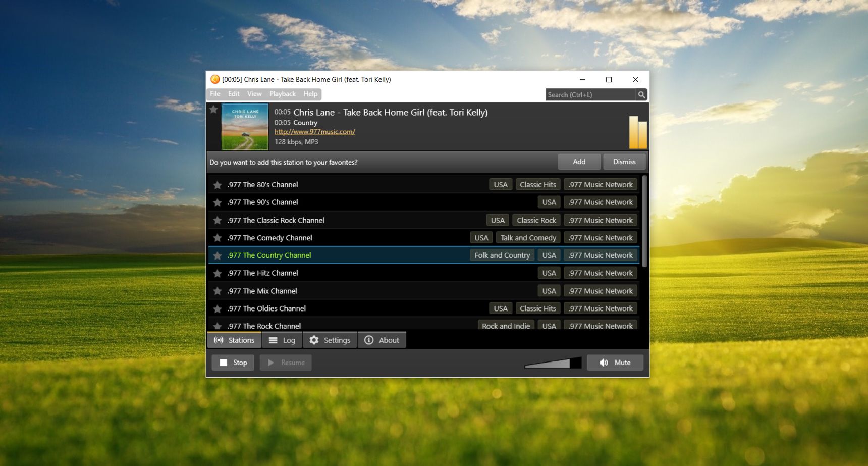
Task: Play .977 The Classic Rock Channel
Action: [423, 220]
